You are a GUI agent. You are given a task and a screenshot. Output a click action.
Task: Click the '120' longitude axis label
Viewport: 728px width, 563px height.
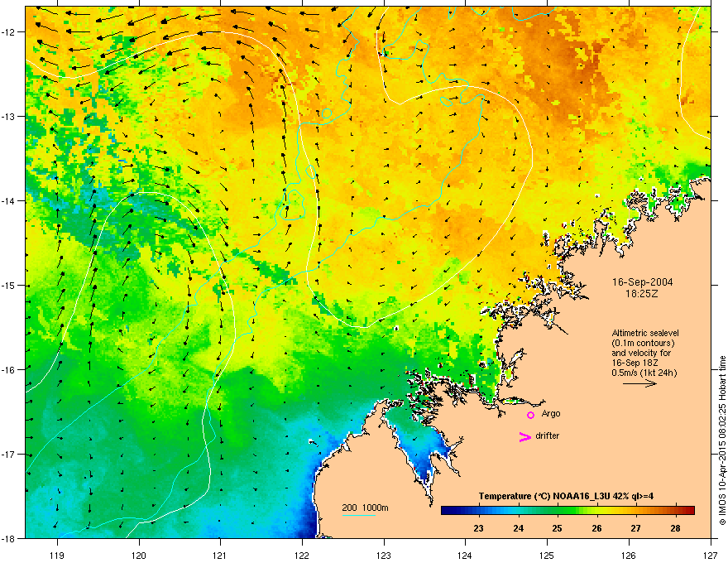pos(139,555)
